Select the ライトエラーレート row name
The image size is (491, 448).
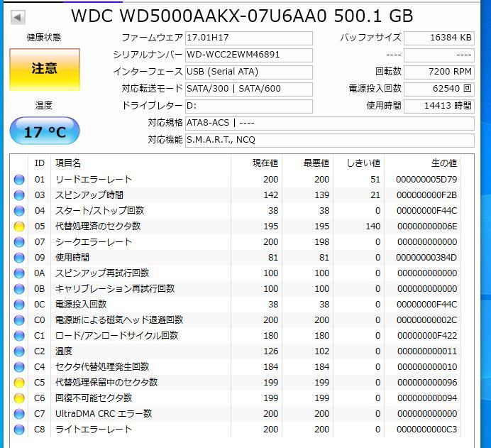(x=94, y=430)
